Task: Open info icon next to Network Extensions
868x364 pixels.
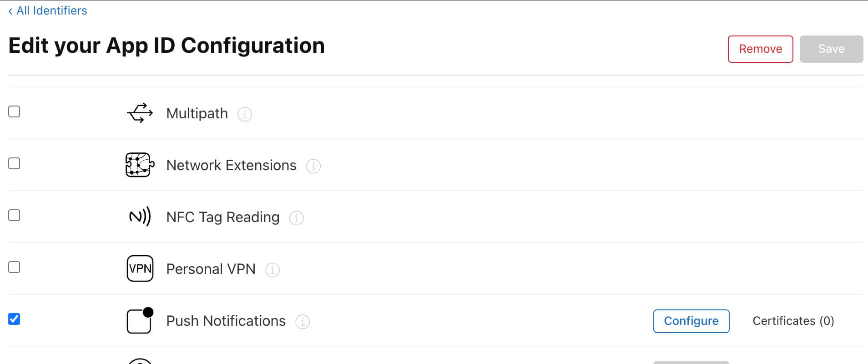Action: pos(313,166)
